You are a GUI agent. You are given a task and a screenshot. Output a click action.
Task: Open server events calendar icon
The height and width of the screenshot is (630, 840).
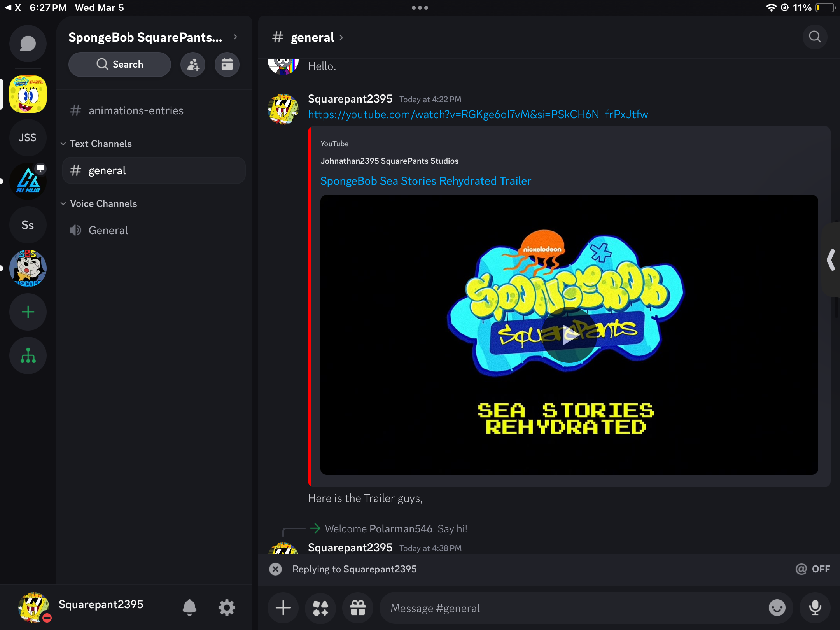[x=227, y=65]
